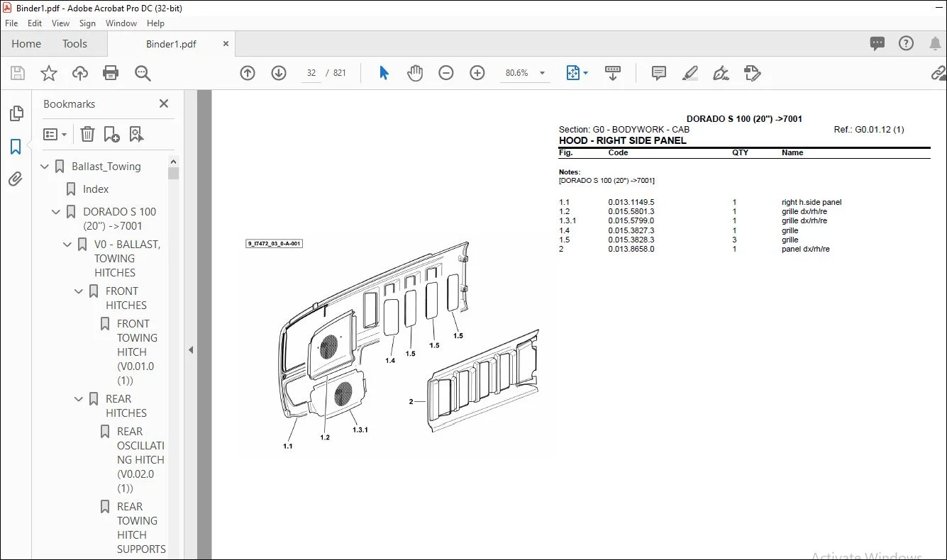The image size is (947, 560).
Task: Click the bookmarks panel scrollbar thumb
Action: point(173,173)
